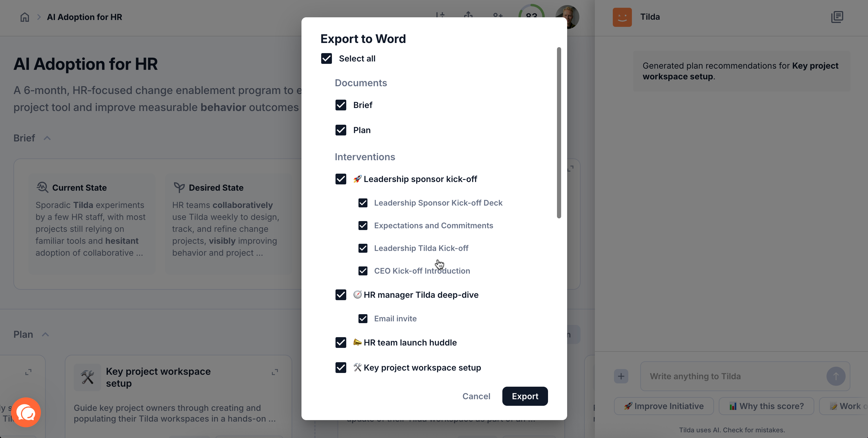The width and height of the screenshot is (868, 438).
Task: Click the Export button
Action: point(525,396)
